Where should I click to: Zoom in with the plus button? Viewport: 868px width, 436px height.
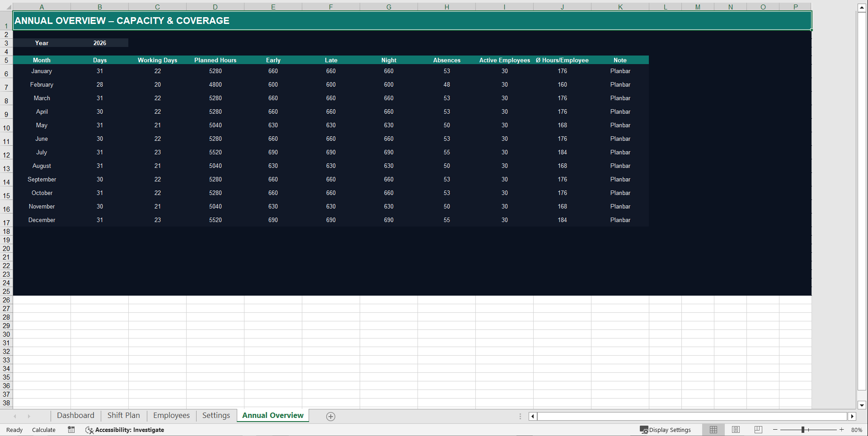(x=842, y=430)
